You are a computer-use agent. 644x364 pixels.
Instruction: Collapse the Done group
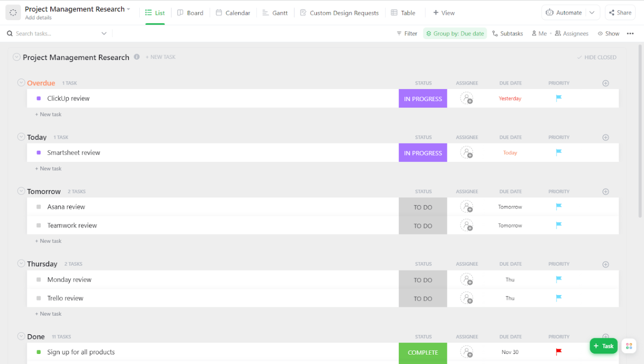click(x=21, y=336)
